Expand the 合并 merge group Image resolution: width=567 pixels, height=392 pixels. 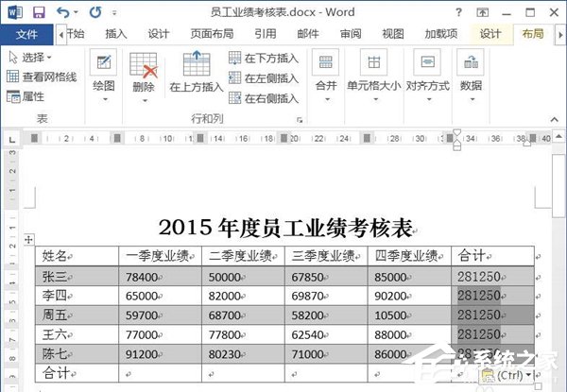pyautogui.click(x=326, y=76)
